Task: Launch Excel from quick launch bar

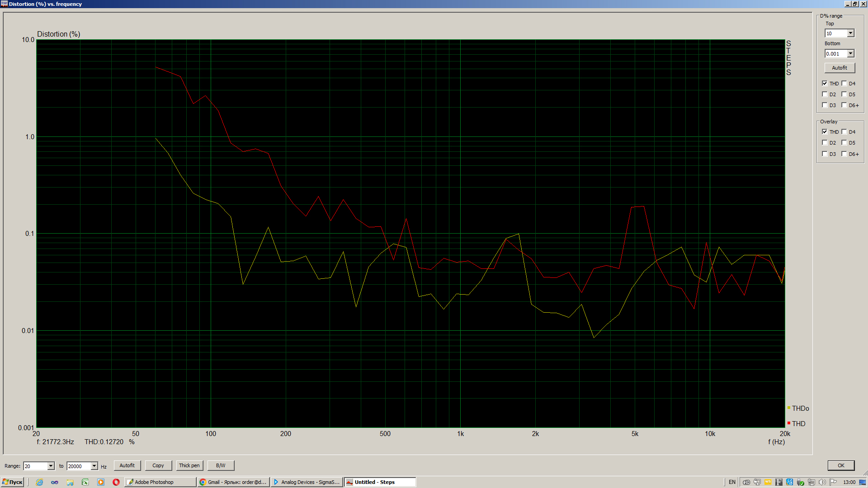Action: click(85, 482)
